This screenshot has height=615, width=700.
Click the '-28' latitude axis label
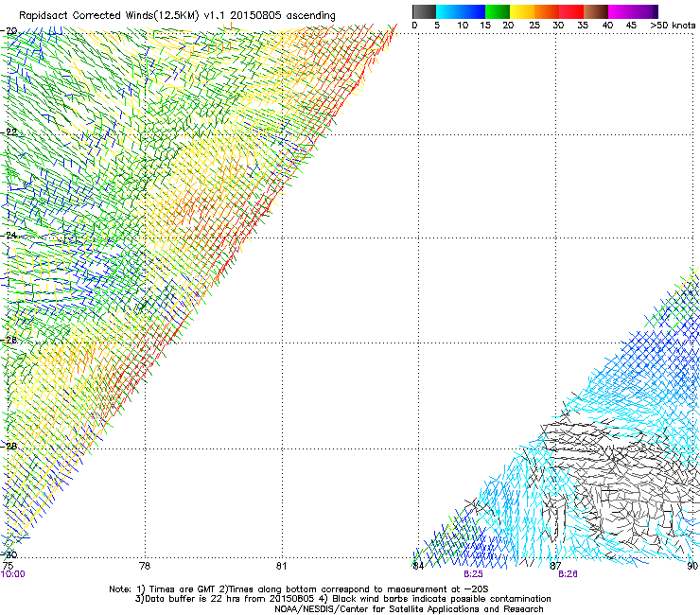[9, 447]
